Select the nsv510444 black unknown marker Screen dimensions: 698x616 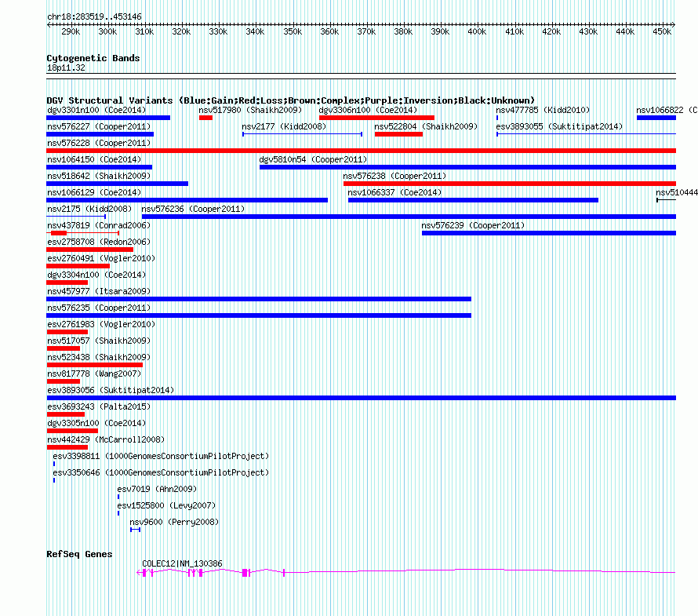pos(666,200)
